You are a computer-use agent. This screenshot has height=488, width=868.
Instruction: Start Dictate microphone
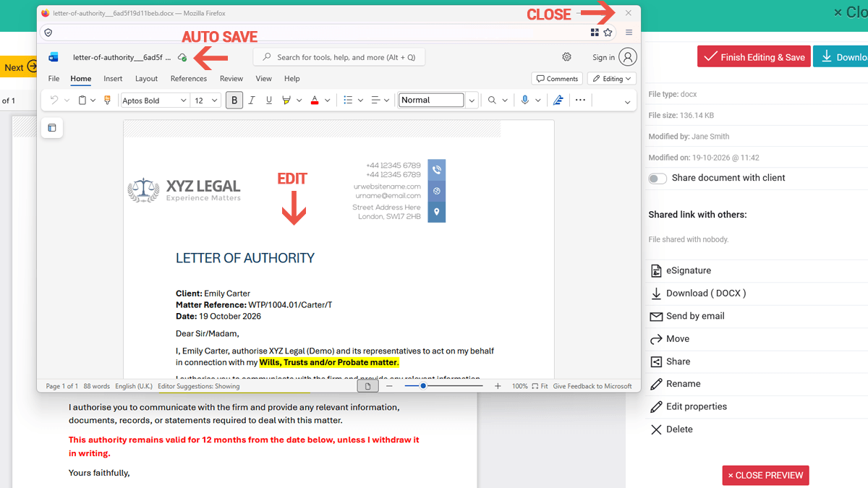(x=525, y=100)
